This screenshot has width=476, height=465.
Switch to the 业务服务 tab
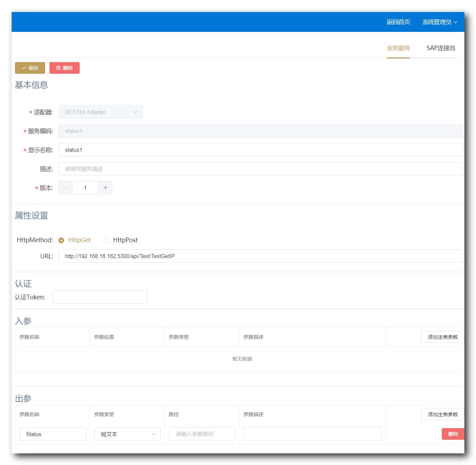[x=398, y=48]
